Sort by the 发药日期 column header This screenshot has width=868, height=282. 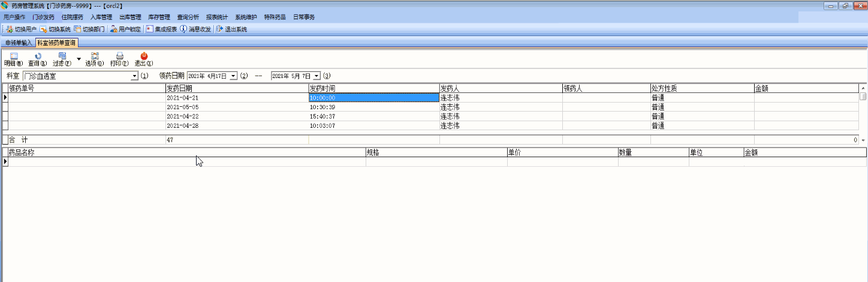pos(237,88)
